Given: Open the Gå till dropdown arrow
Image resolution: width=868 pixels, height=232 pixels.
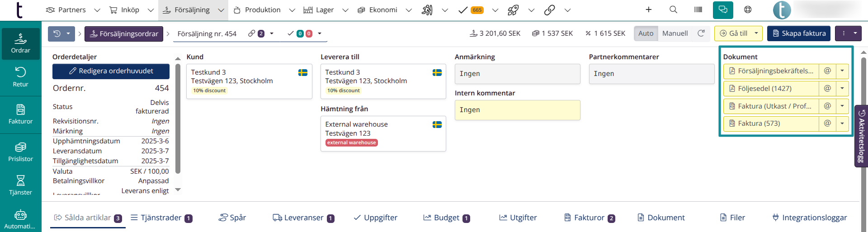Looking at the screenshot, I should point(756,33).
